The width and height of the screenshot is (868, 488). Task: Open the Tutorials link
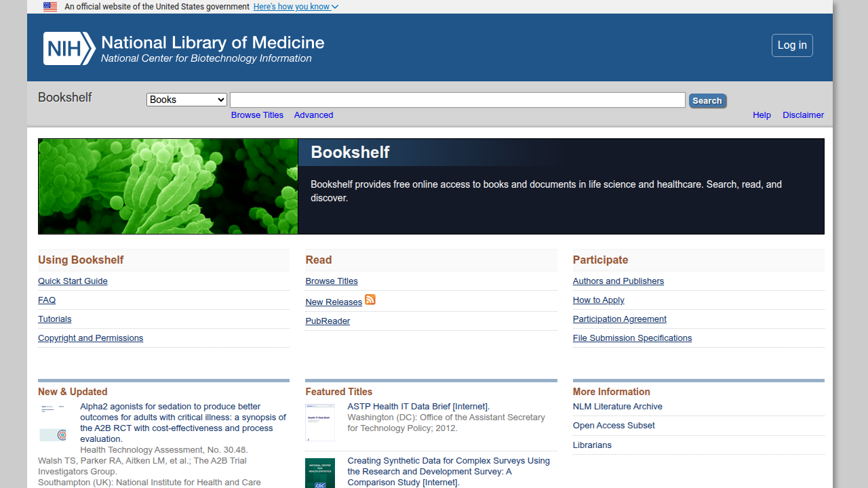coord(54,319)
